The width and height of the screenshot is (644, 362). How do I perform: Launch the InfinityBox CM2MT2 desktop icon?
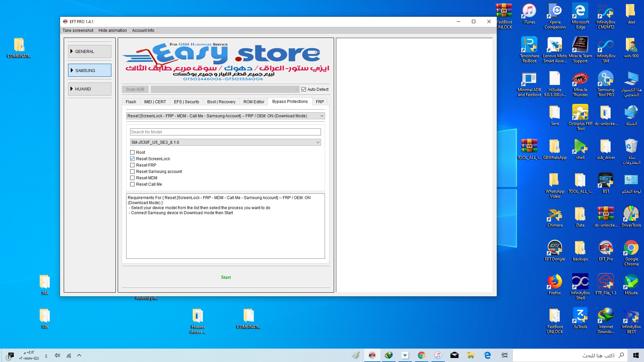tap(606, 16)
